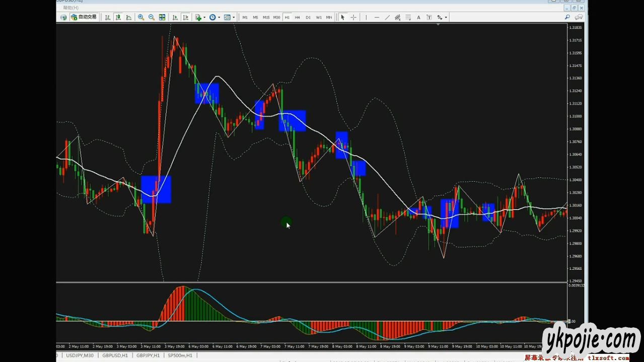Set timeframe to H4
Viewport: 644px width, 362px height.
[297, 17]
